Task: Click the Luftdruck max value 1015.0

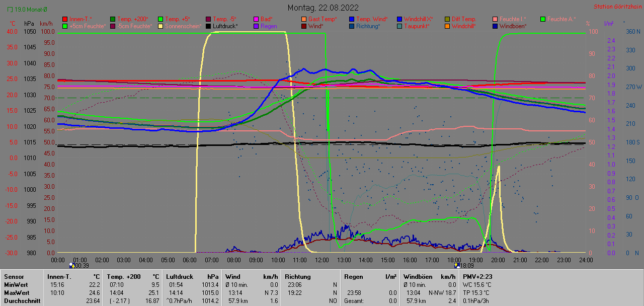Action: tap(211, 292)
